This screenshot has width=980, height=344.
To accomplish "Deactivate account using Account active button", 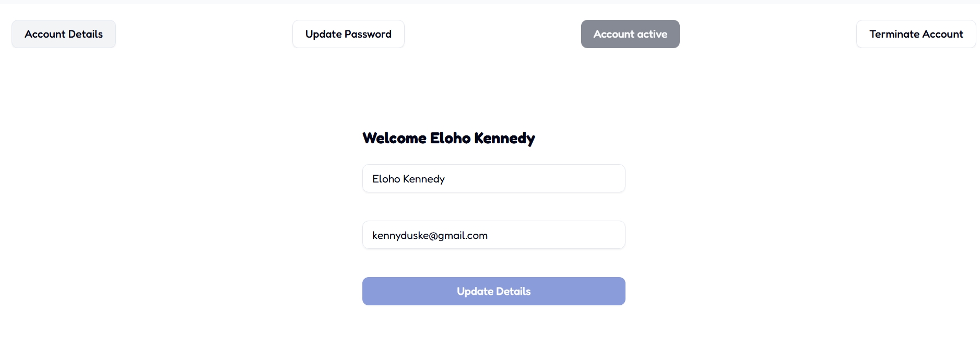I will [630, 34].
